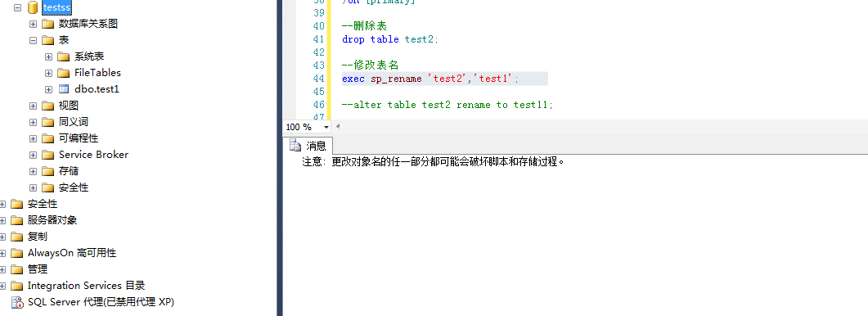Expand the FileTables folder
868x316 pixels.
(49, 73)
